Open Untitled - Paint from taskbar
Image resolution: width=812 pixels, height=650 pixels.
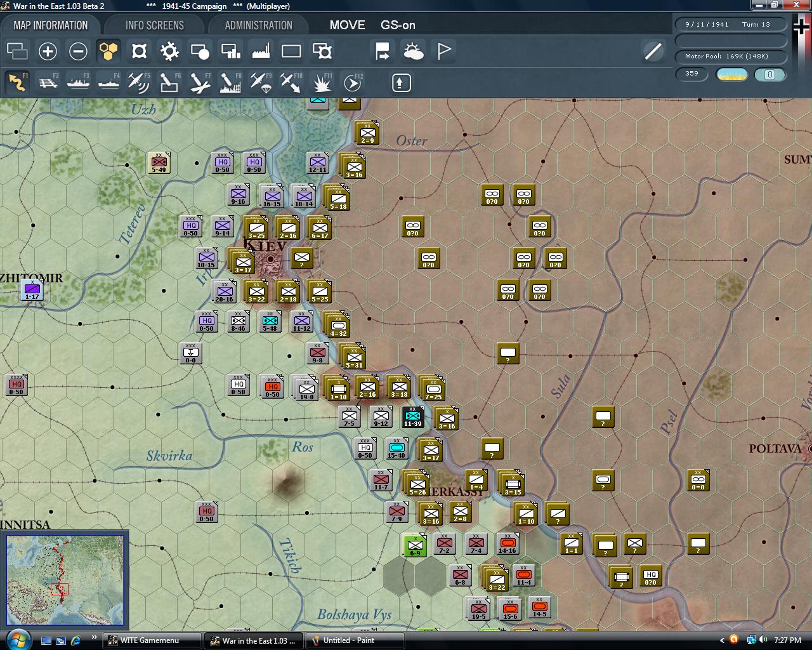(355, 640)
